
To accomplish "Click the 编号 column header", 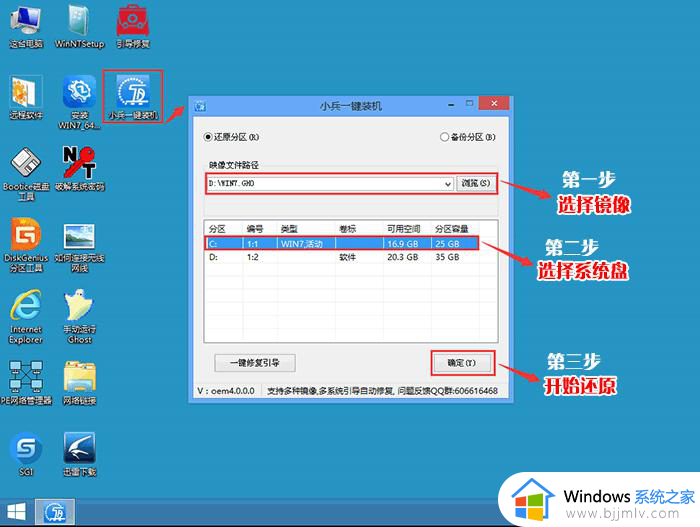I will pyautogui.click(x=255, y=229).
